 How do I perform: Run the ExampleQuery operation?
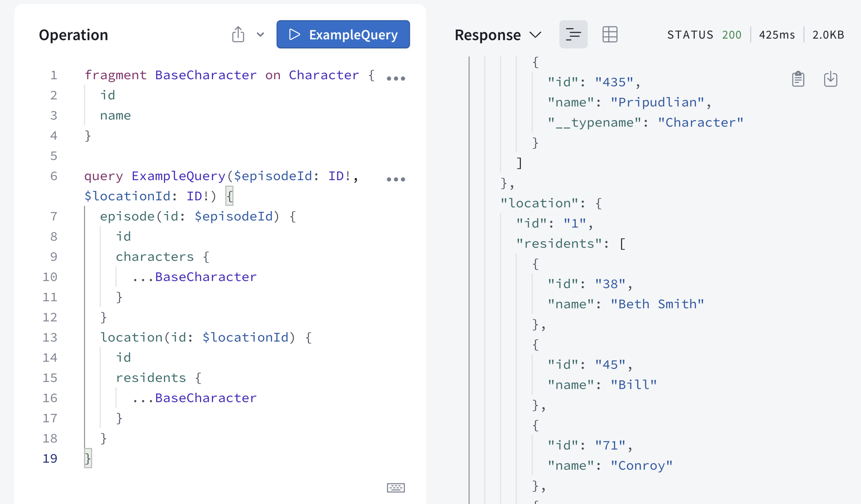point(343,34)
